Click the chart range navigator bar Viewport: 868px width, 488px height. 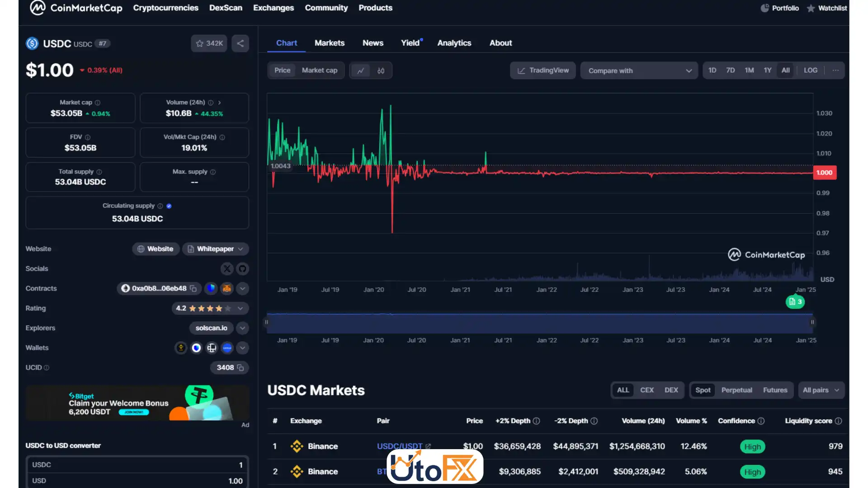[540, 323]
